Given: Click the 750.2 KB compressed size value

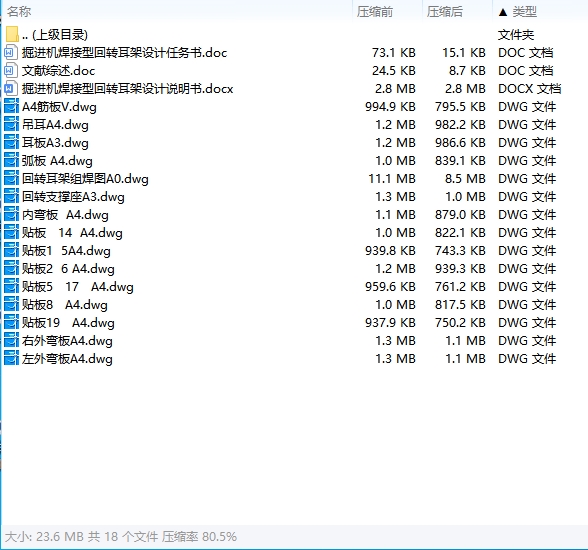Looking at the screenshot, I should pos(460,322).
